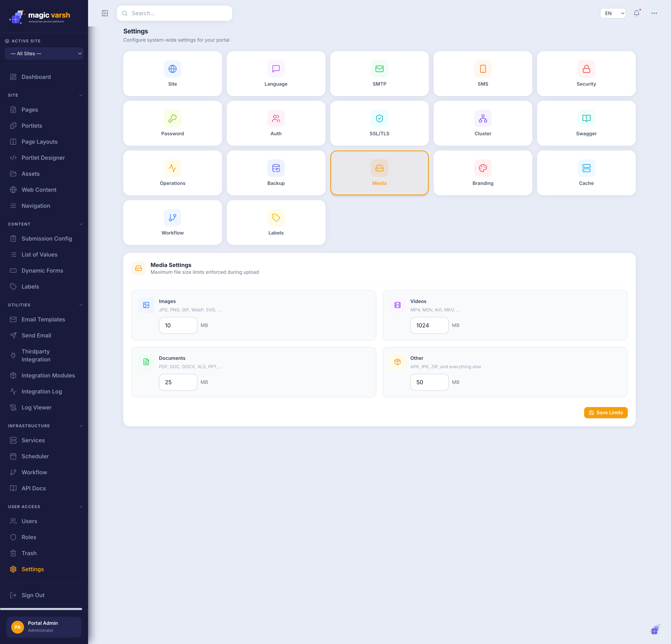Click the floating assistant icon at bottom right
Viewport: 671px width, 644px height.
click(655, 630)
